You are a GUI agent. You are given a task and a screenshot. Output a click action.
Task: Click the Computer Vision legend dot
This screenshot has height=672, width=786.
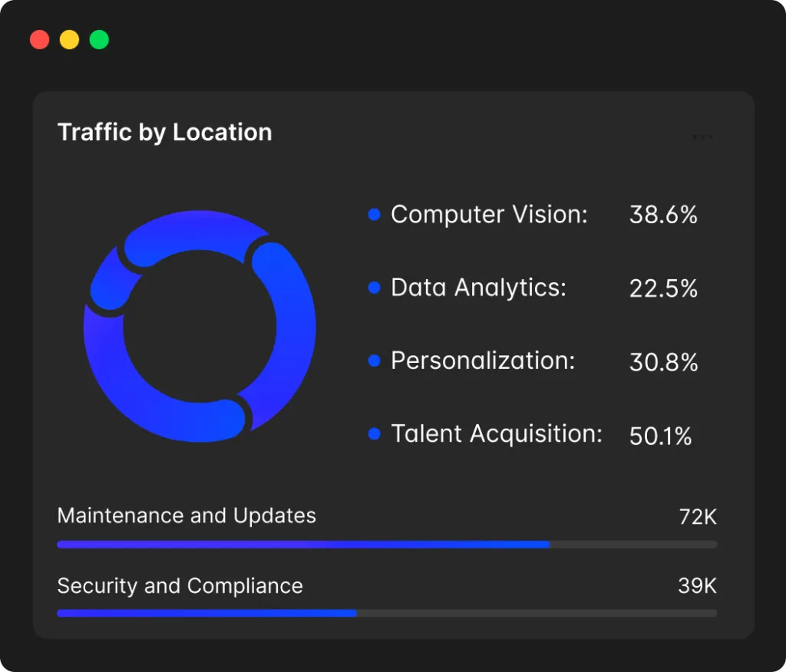coord(375,216)
